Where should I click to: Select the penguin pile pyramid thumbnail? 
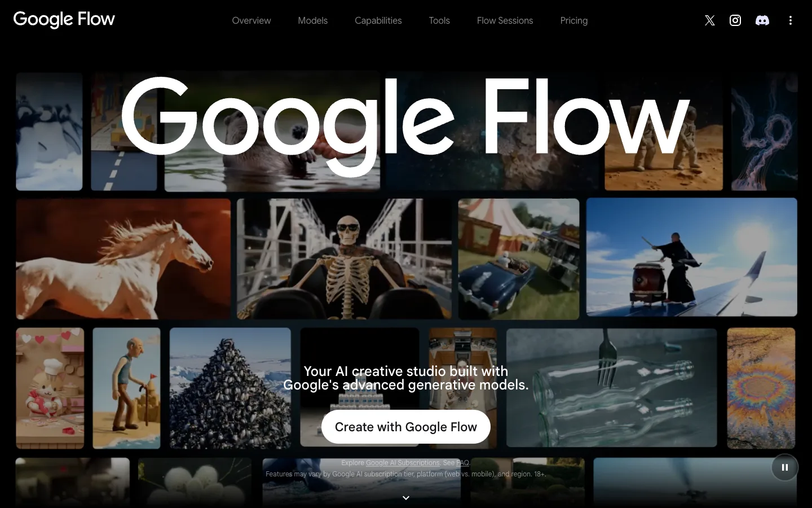click(x=230, y=388)
